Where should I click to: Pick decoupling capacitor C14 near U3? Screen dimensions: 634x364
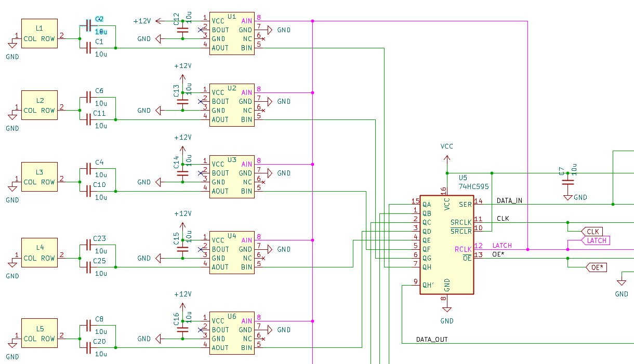tap(182, 173)
